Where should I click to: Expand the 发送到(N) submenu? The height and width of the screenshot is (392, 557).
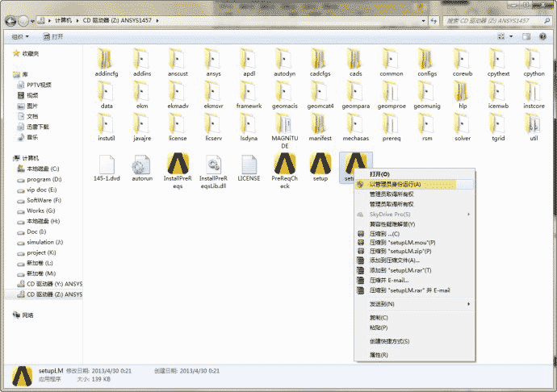tap(415, 304)
